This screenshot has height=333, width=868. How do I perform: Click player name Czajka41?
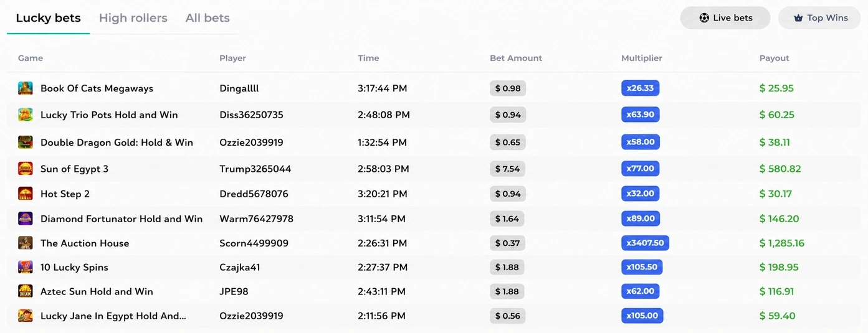[x=239, y=267]
